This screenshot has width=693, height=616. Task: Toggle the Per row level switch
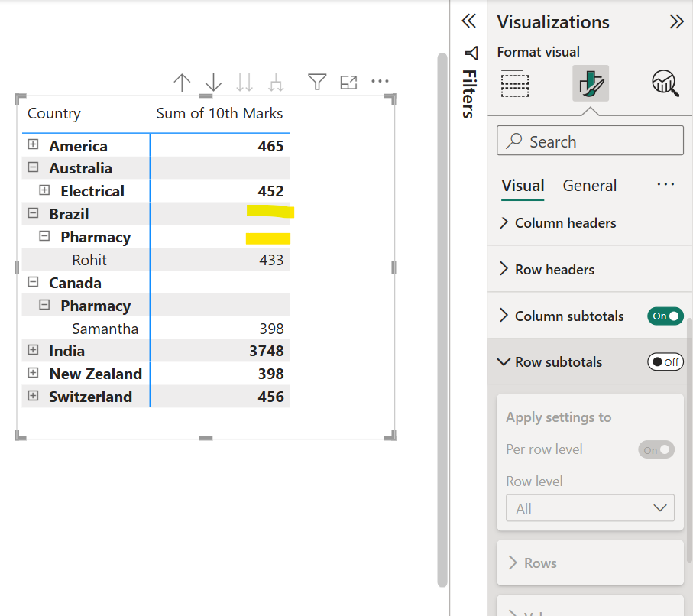[x=656, y=449]
